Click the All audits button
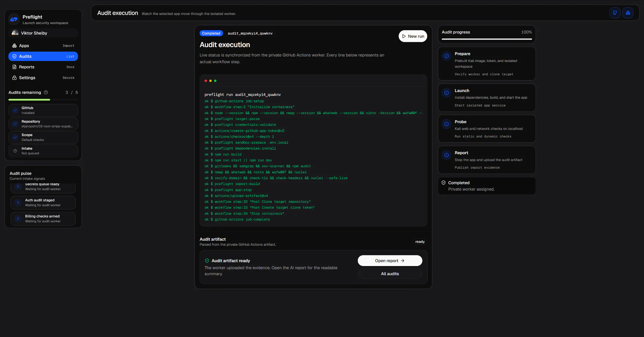Image resolution: width=644 pixels, height=337 pixels. pyautogui.click(x=390, y=274)
